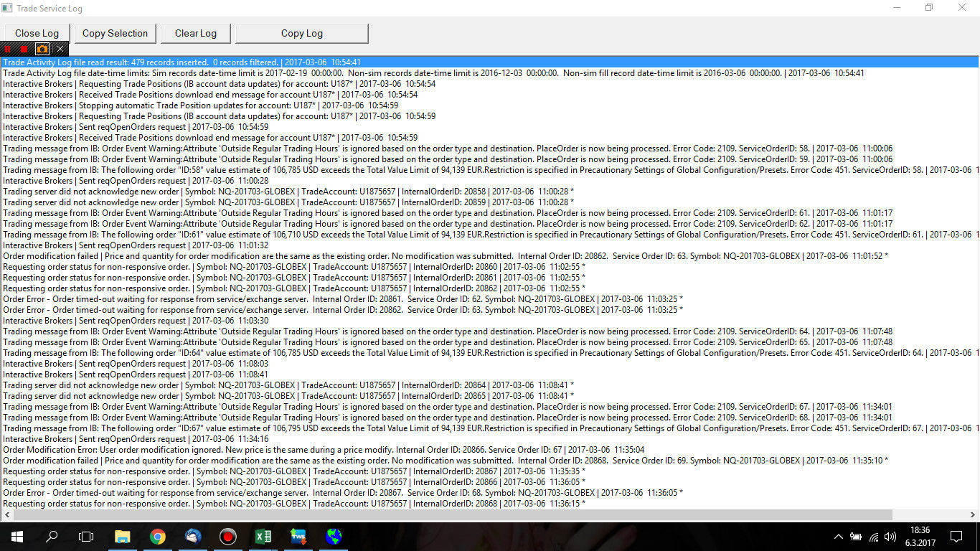Image resolution: width=980 pixels, height=551 pixels.
Task: Select 'Order timed-out' error for Internal Order 20861
Action: (x=490, y=299)
